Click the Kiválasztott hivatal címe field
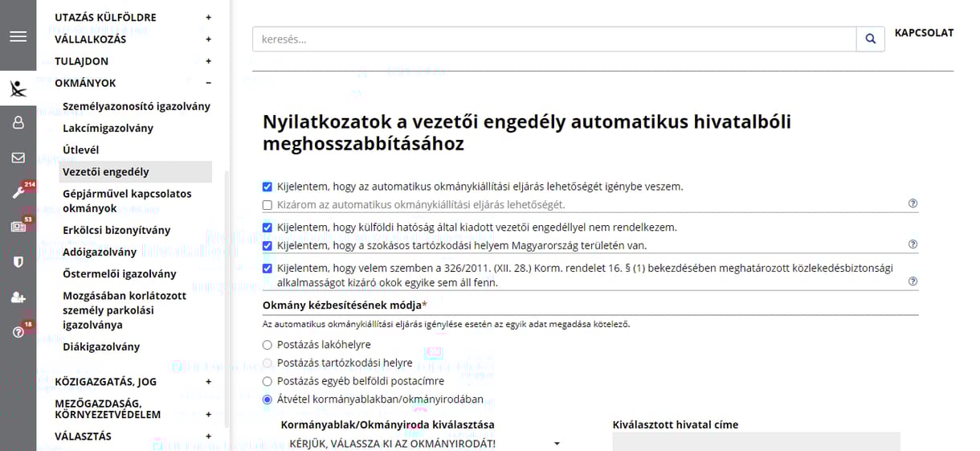The width and height of the screenshot is (980, 451). coord(756,441)
